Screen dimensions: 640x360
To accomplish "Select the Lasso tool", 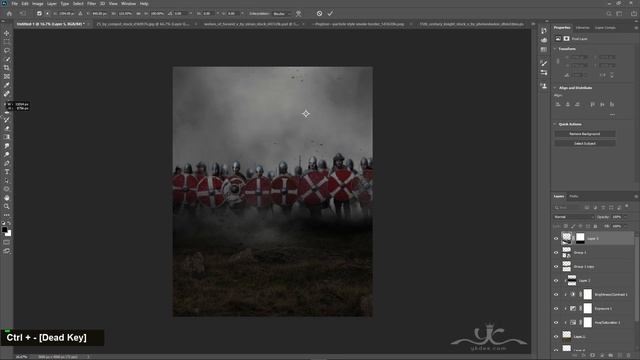I will click(7, 51).
